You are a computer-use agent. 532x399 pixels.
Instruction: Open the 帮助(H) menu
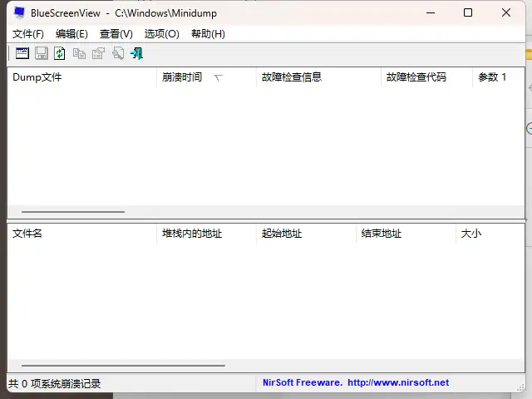208,34
